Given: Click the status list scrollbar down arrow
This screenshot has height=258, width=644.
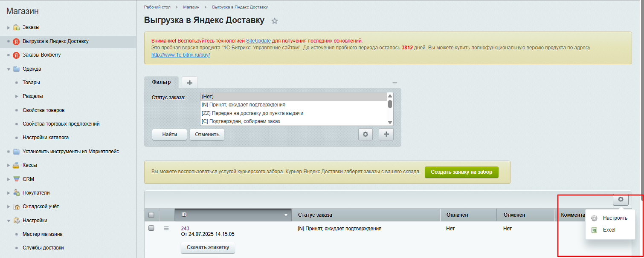Looking at the screenshot, I should [389, 122].
